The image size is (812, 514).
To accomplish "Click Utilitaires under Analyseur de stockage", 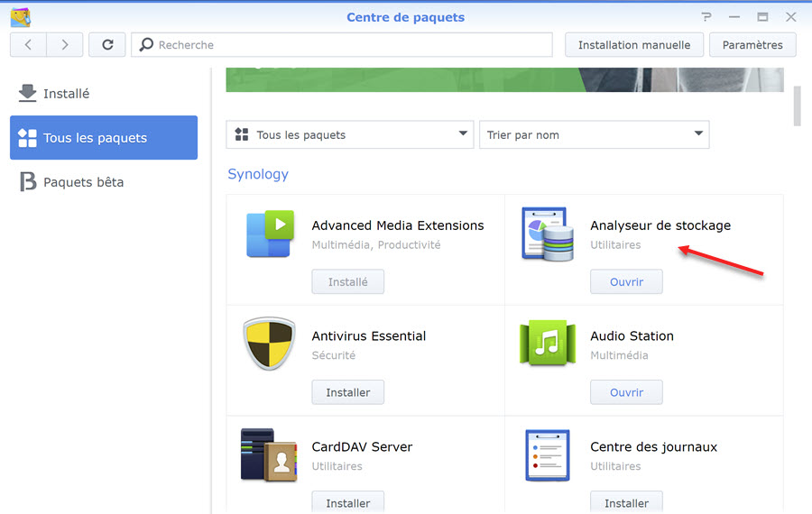I will [x=615, y=245].
